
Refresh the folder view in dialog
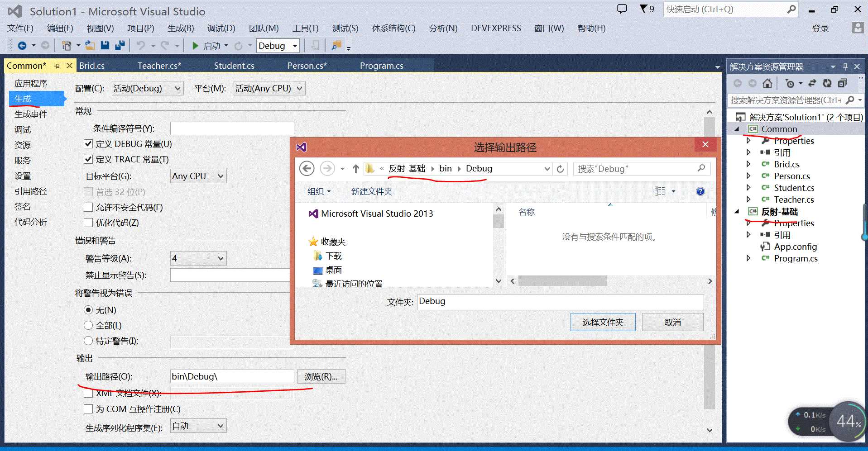tap(560, 169)
